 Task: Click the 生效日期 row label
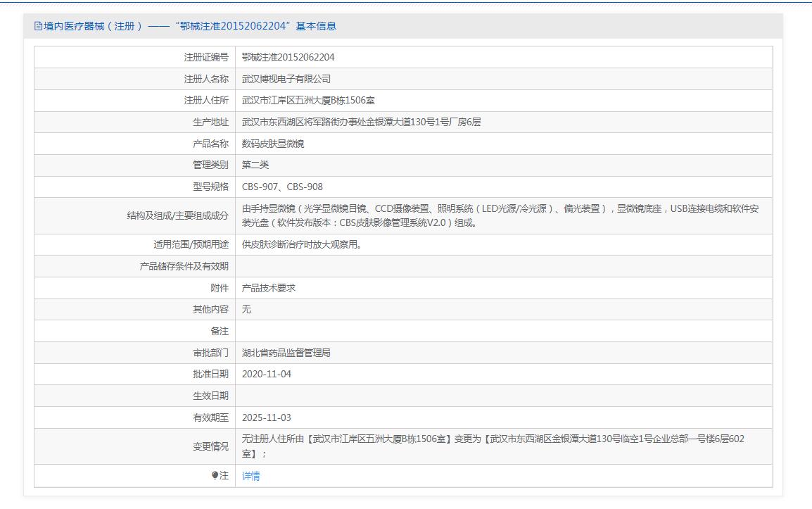click(211, 396)
